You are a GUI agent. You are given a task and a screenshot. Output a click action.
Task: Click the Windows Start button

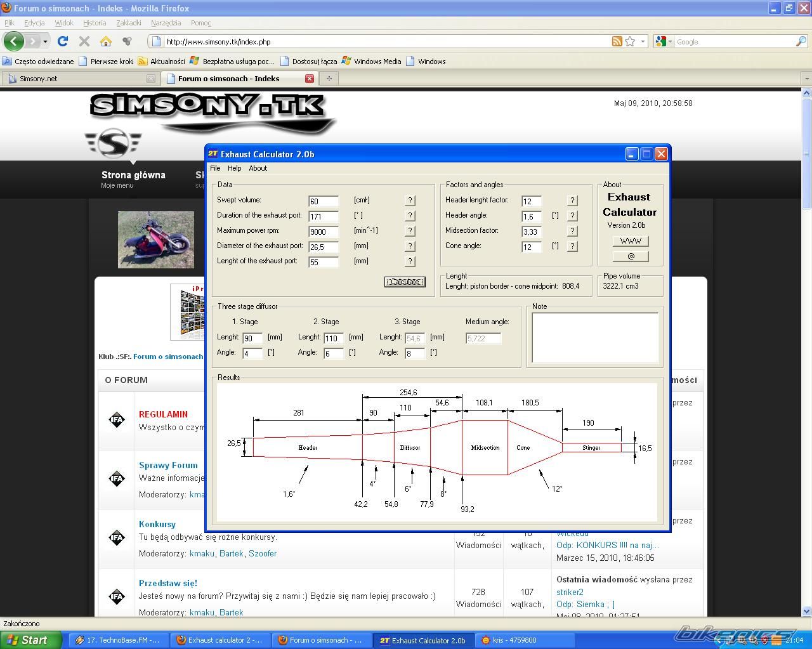tap(30, 640)
